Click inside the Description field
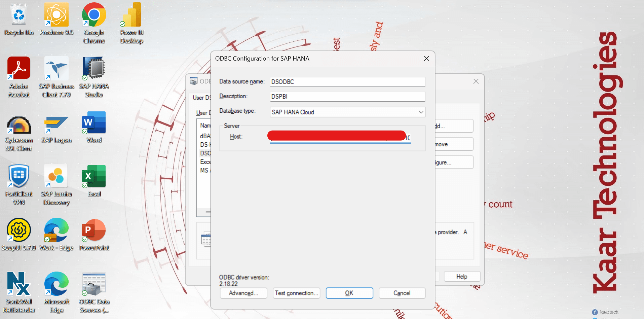The height and width of the screenshot is (319, 644). [x=347, y=97]
